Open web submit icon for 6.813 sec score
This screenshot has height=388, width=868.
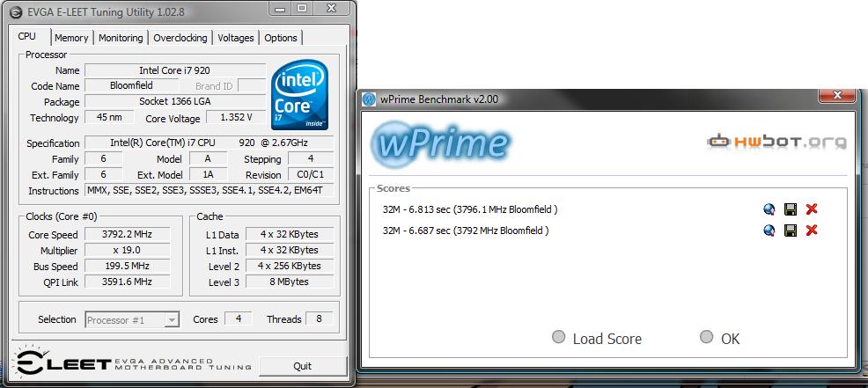[x=769, y=209]
